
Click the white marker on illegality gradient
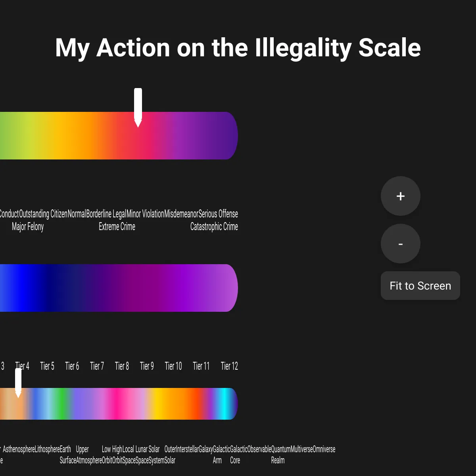click(138, 107)
